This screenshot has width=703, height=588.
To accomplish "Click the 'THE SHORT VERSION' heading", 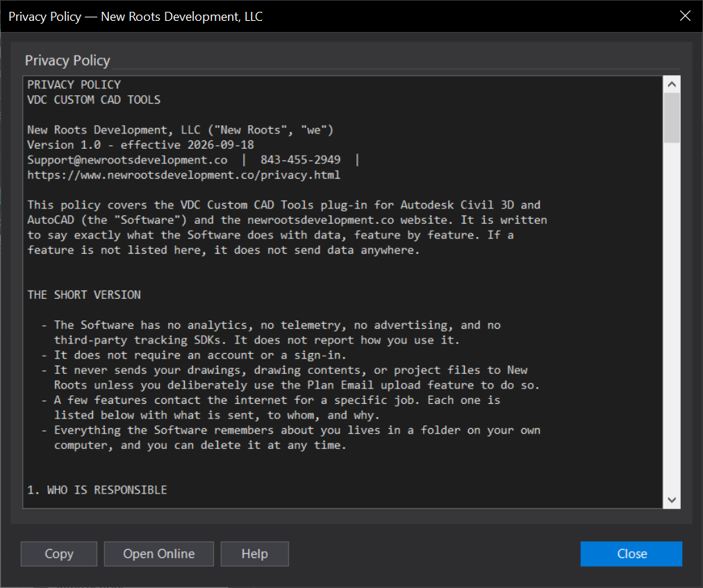I will [x=84, y=295].
